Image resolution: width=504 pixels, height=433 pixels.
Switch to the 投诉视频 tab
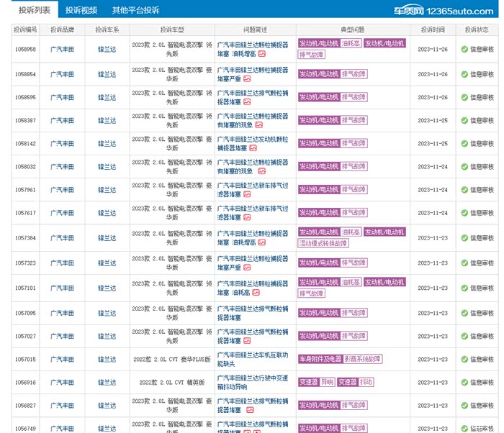pyautogui.click(x=81, y=10)
